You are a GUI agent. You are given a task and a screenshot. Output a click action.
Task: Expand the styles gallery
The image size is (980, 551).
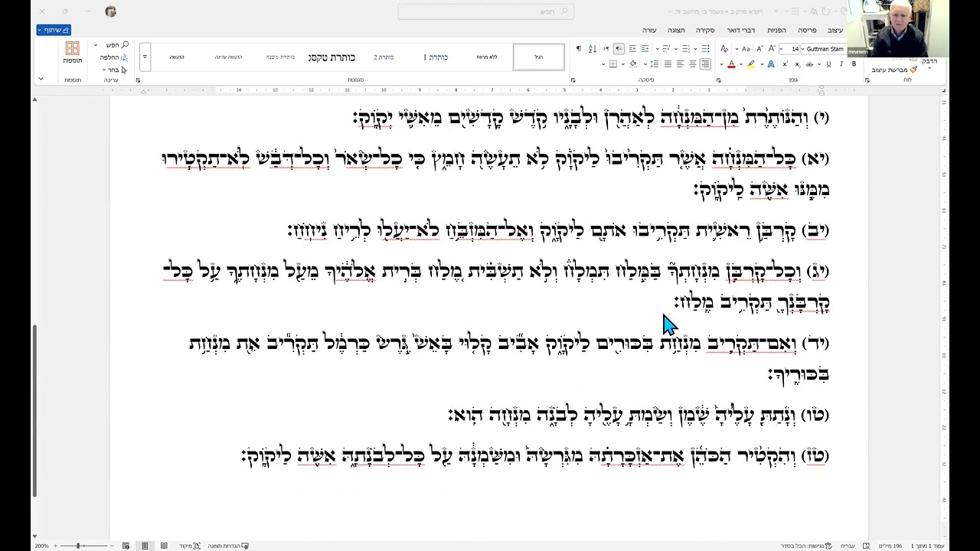(x=145, y=57)
